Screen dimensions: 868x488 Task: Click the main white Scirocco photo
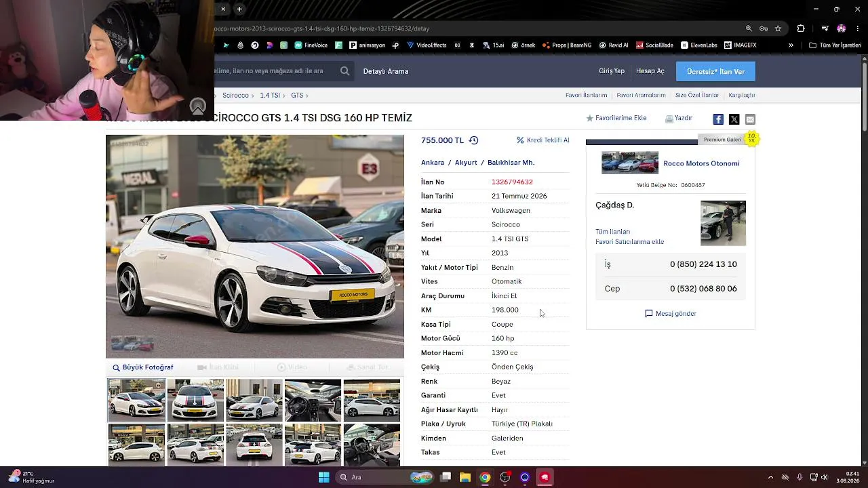pos(255,246)
